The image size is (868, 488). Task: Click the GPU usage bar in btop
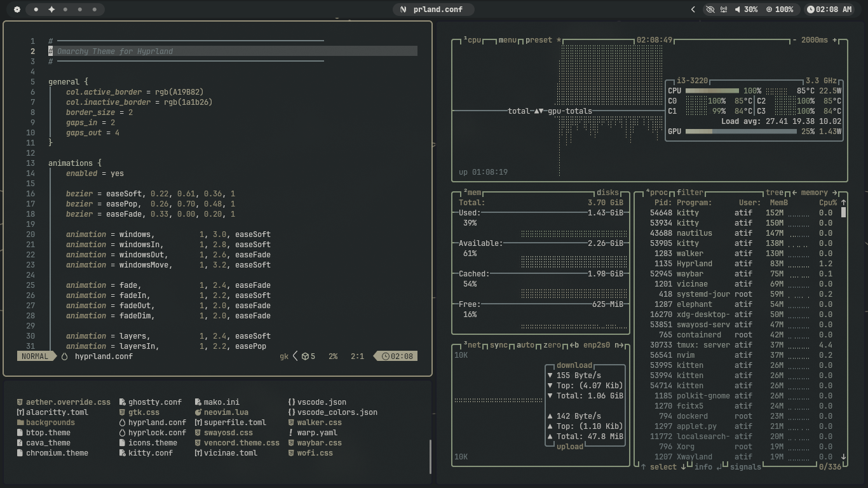point(741,132)
